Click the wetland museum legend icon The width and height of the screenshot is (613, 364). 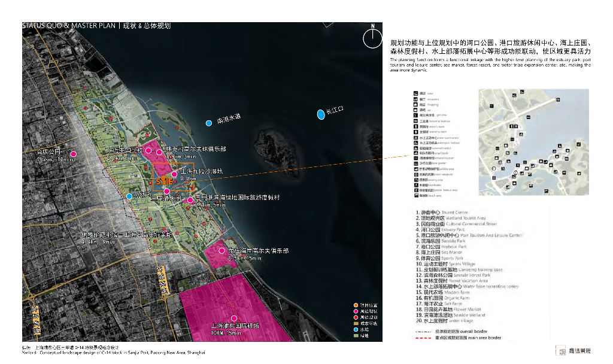click(x=415, y=158)
